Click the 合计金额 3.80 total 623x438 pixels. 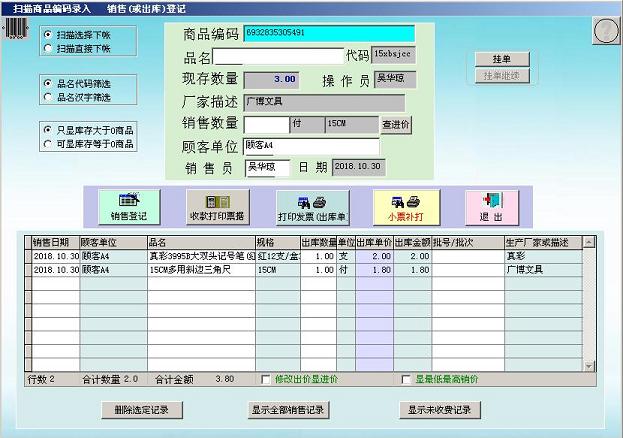(194, 379)
